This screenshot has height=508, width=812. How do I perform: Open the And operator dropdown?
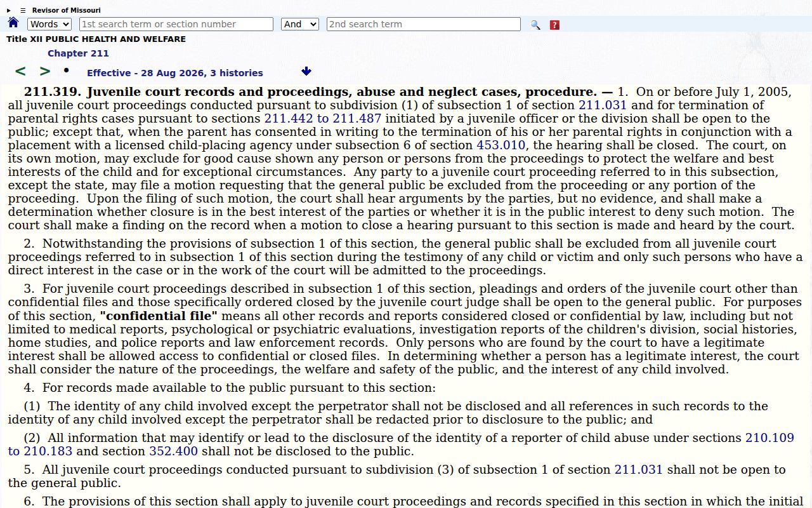pyautogui.click(x=299, y=24)
